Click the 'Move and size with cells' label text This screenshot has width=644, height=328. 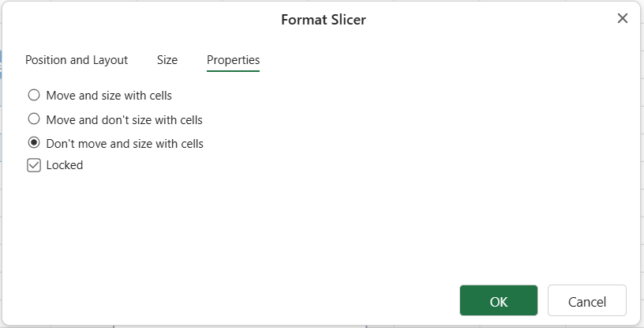[x=109, y=96]
